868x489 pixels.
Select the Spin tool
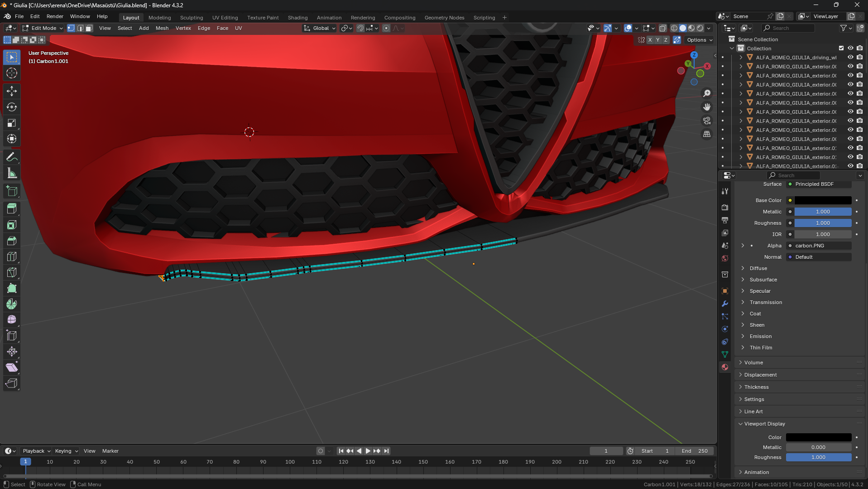point(12,304)
